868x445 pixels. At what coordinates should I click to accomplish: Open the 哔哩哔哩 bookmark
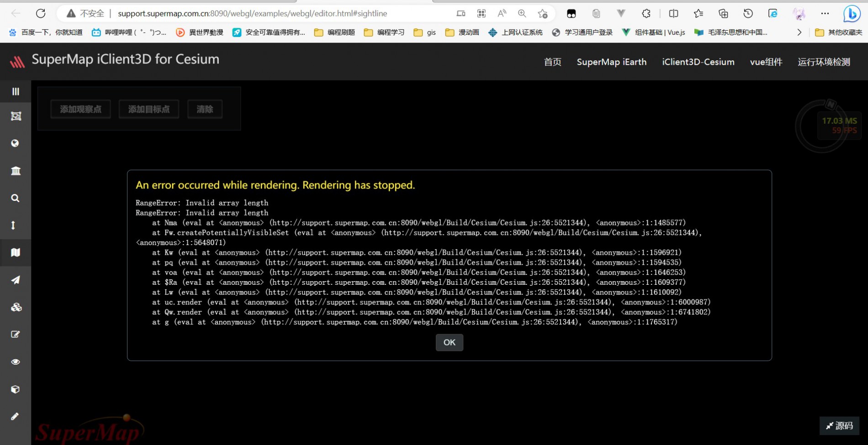(129, 32)
